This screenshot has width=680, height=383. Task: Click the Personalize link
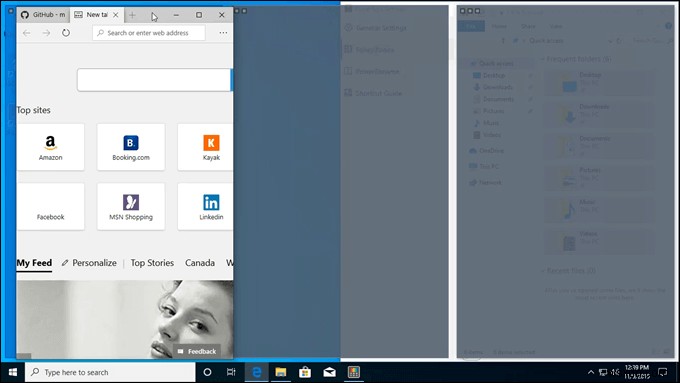tap(89, 263)
